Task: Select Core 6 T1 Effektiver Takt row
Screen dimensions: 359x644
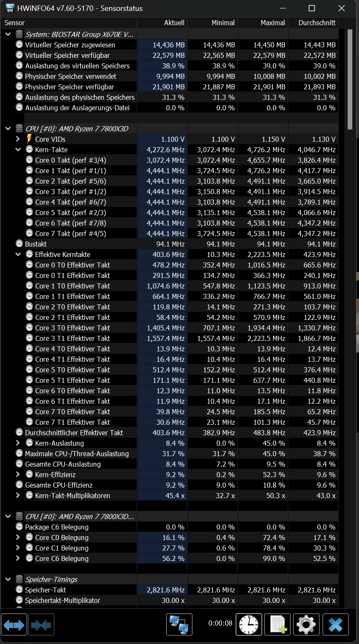Action: coord(170,401)
